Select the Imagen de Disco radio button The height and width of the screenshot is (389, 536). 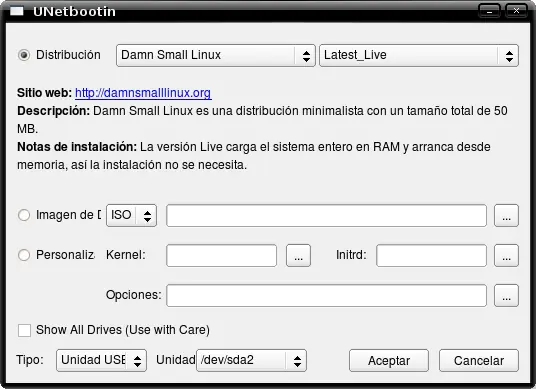[x=24, y=215]
